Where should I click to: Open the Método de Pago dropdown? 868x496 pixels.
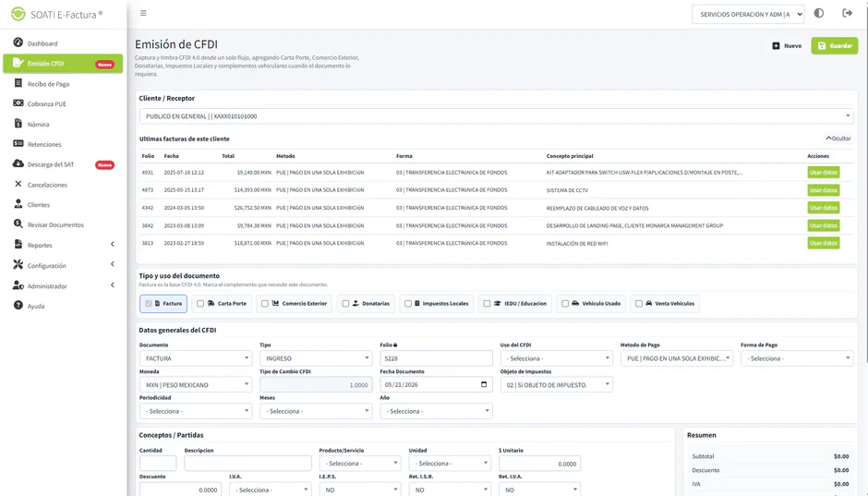[677, 358]
